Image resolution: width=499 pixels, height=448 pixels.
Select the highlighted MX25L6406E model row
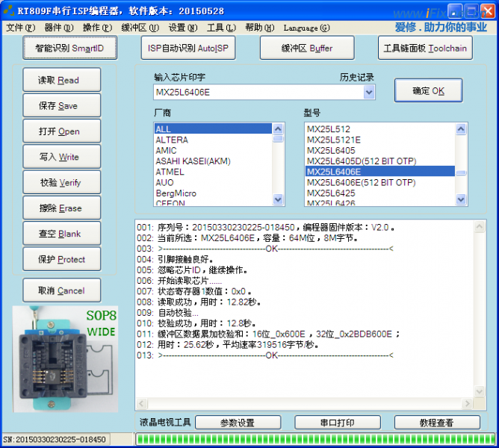tap(380, 172)
